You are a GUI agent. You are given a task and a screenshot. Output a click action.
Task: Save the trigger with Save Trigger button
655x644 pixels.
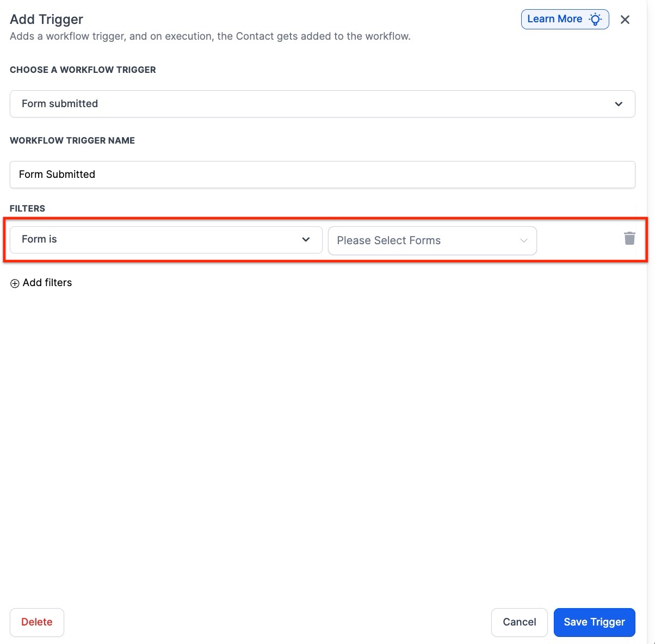point(594,622)
